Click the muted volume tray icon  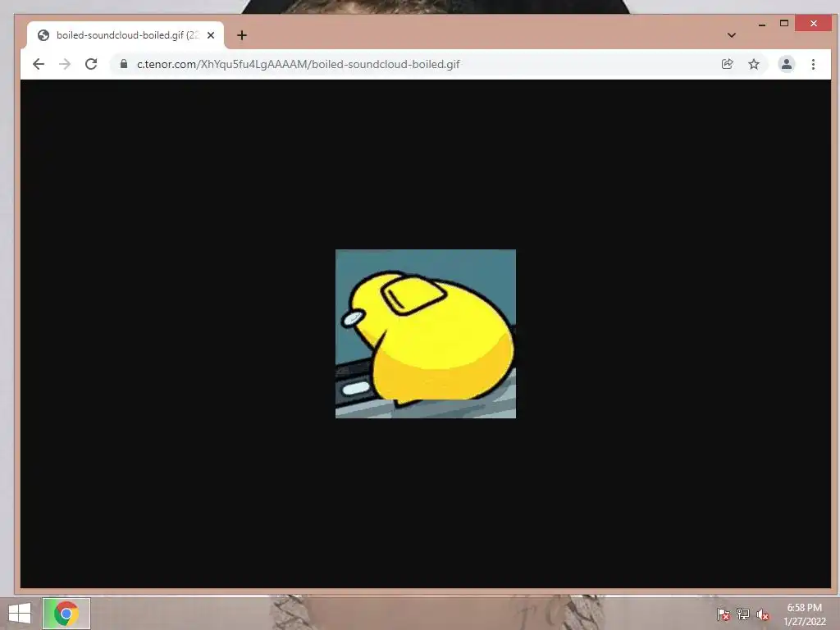click(x=763, y=614)
